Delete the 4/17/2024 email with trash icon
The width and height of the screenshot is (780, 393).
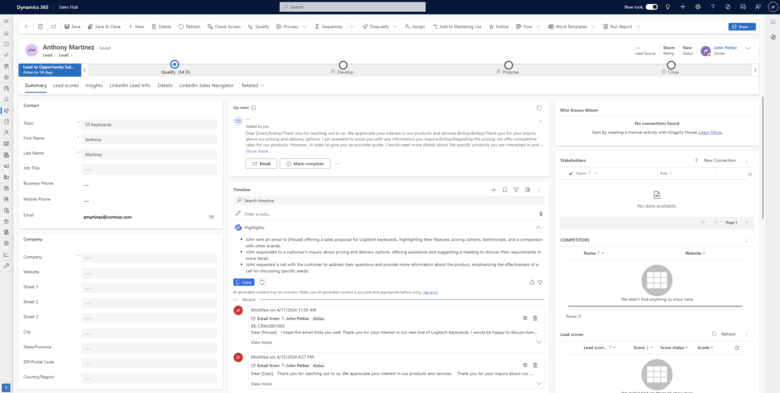[535, 318]
